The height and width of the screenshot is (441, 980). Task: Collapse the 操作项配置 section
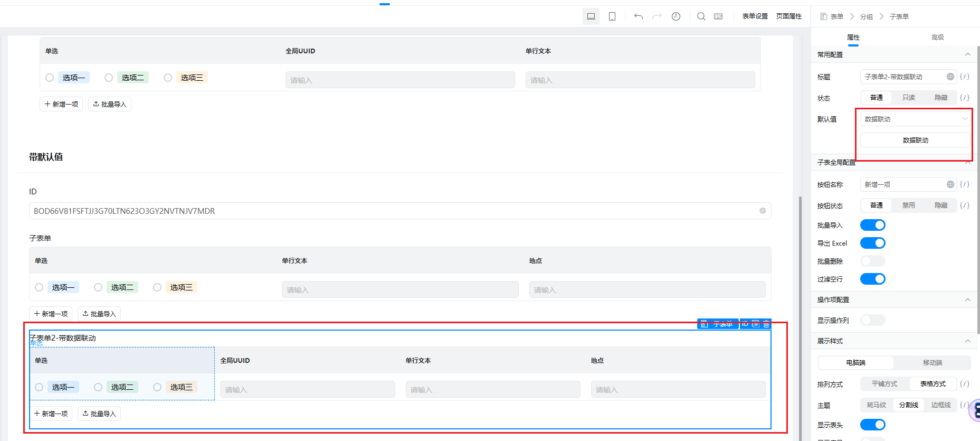click(967, 299)
